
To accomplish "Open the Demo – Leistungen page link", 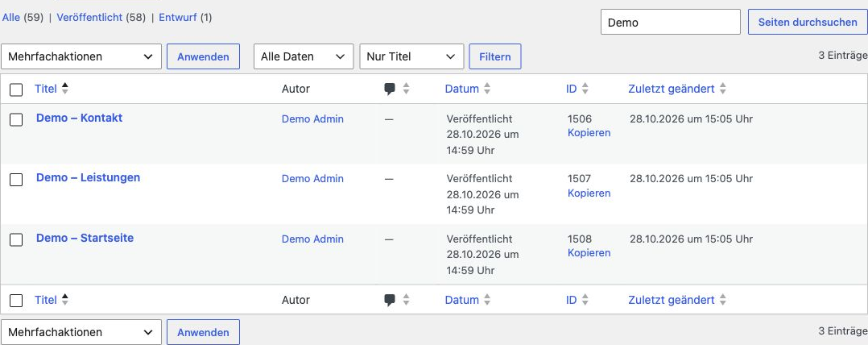I will (x=88, y=178).
